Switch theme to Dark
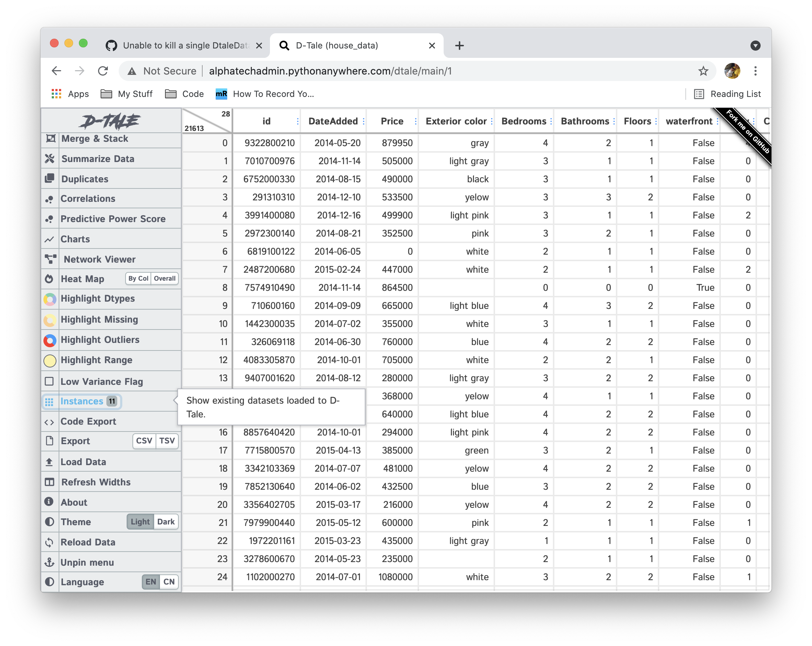The image size is (812, 646). [167, 522]
